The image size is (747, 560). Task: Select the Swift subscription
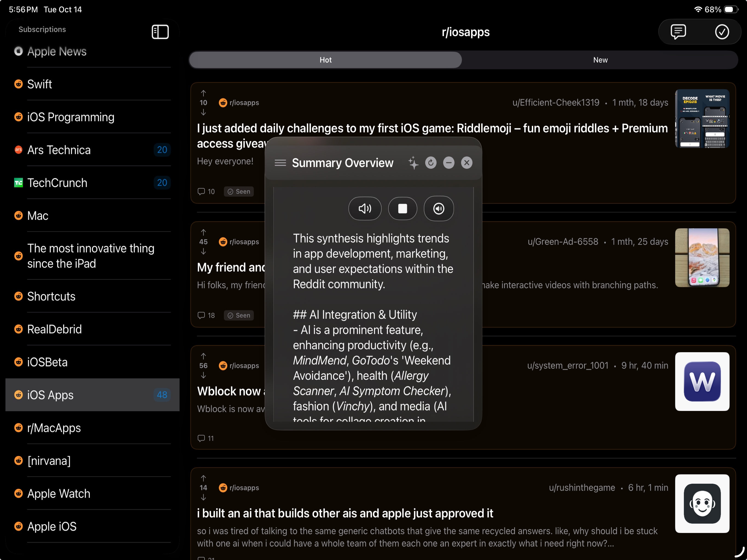(92, 84)
